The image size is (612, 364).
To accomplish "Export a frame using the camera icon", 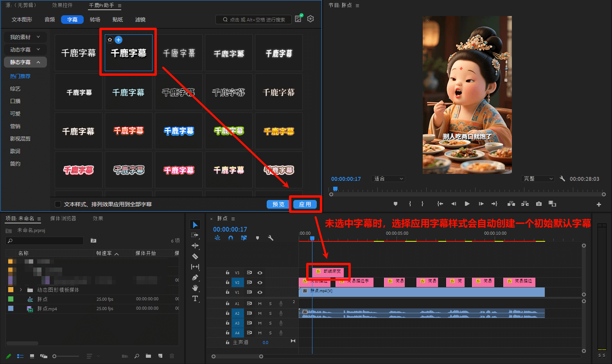I will tap(538, 203).
